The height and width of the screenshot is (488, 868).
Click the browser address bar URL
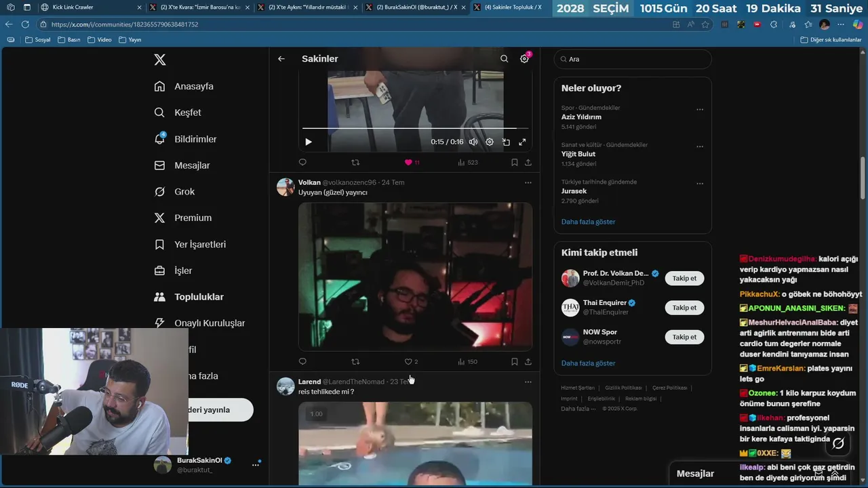click(x=125, y=24)
